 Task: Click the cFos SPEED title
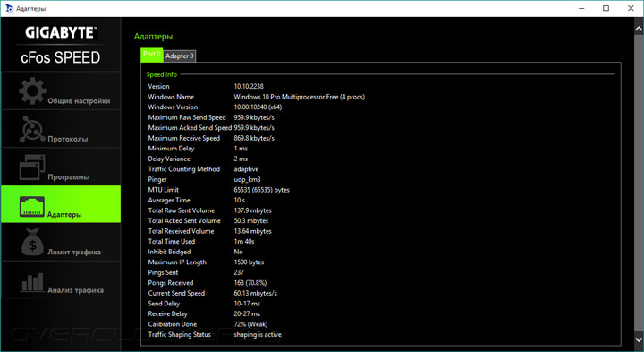(61, 57)
